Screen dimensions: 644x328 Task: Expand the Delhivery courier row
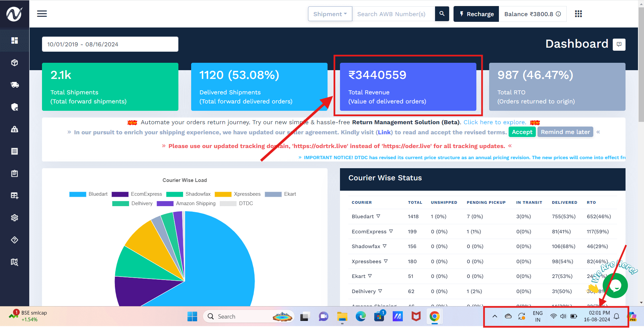pos(380,291)
